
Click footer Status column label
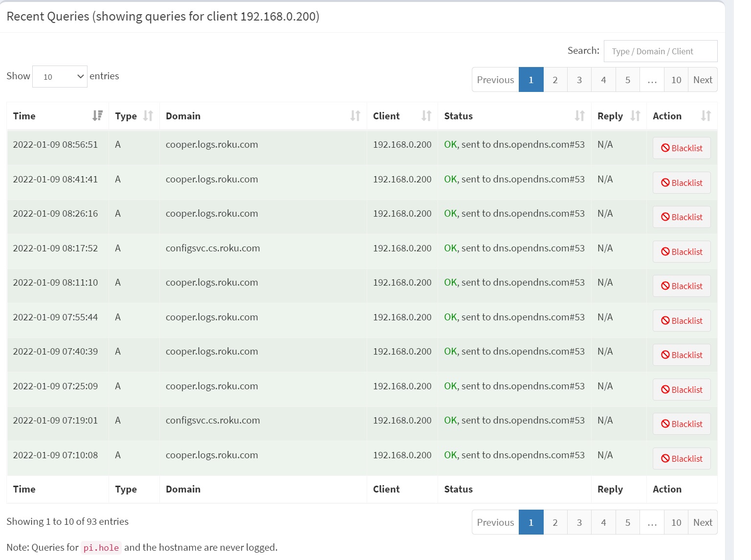point(458,489)
